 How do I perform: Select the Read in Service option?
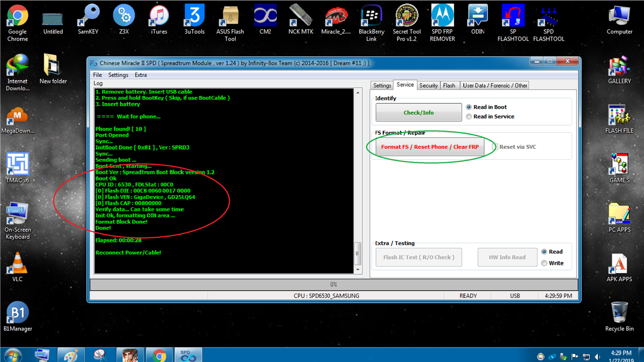pyautogui.click(x=469, y=117)
